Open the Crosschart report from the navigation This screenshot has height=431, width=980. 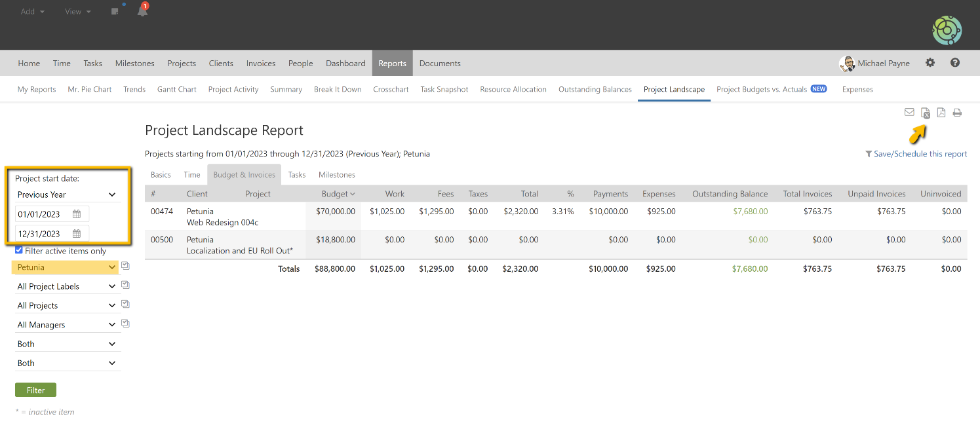390,89
